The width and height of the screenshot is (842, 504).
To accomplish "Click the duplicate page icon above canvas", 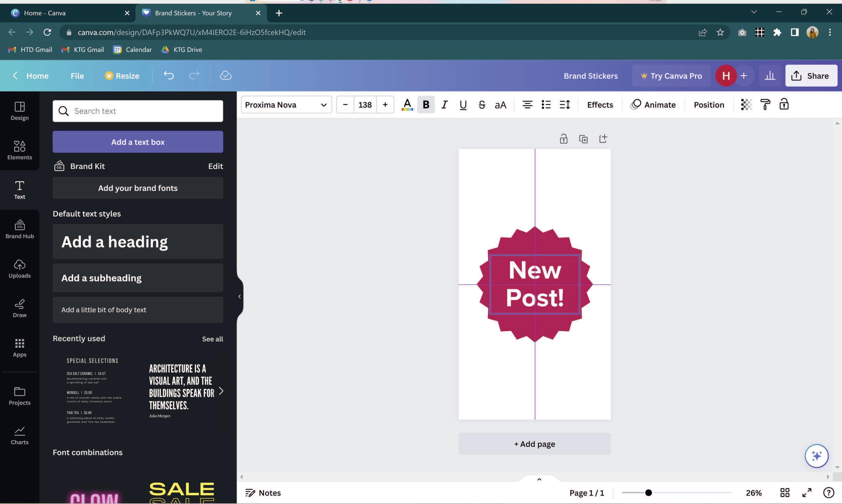I will [x=583, y=139].
